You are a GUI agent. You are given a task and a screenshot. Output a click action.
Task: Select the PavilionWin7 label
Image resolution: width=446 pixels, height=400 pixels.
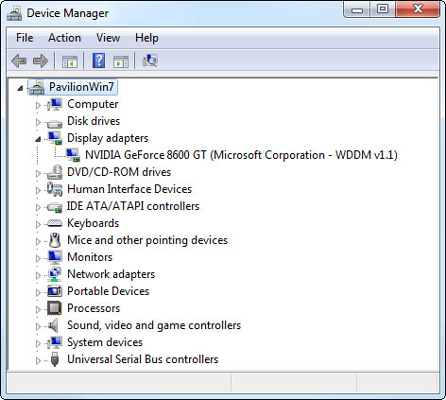click(x=82, y=87)
